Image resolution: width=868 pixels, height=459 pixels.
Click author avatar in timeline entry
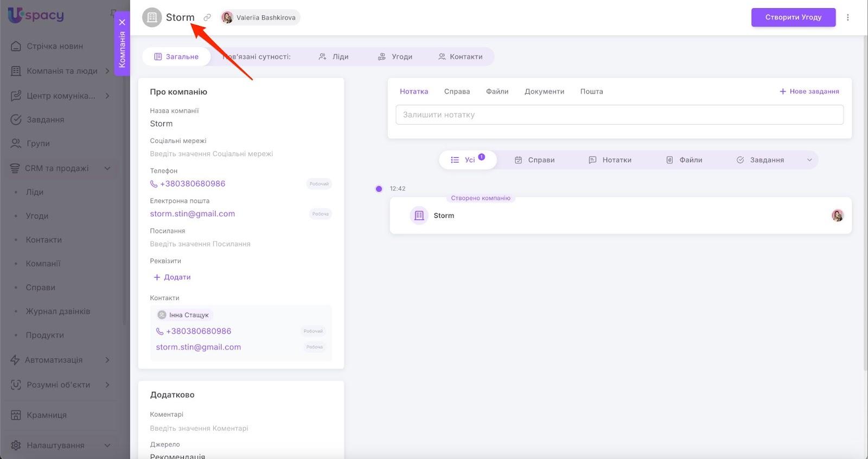837,216
